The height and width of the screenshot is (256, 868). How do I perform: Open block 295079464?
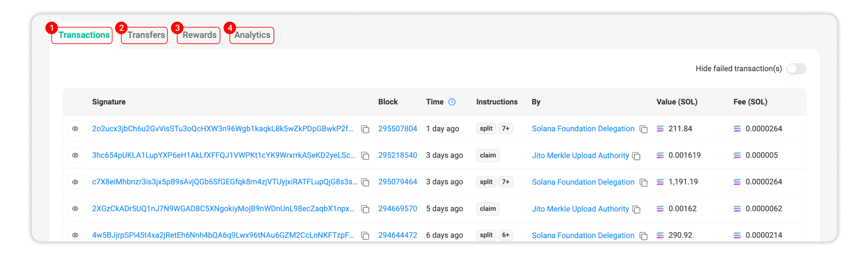click(398, 182)
